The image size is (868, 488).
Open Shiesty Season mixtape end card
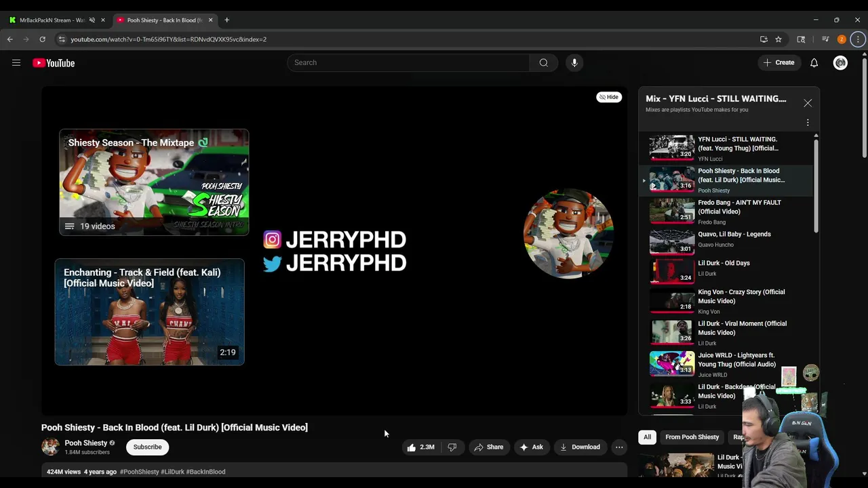[x=154, y=182]
